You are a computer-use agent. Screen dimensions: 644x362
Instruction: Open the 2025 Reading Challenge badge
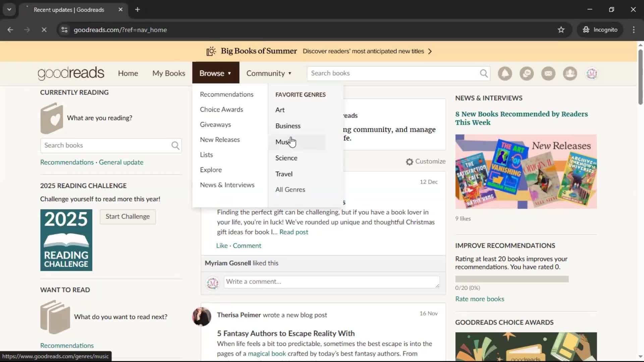[x=66, y=240]
